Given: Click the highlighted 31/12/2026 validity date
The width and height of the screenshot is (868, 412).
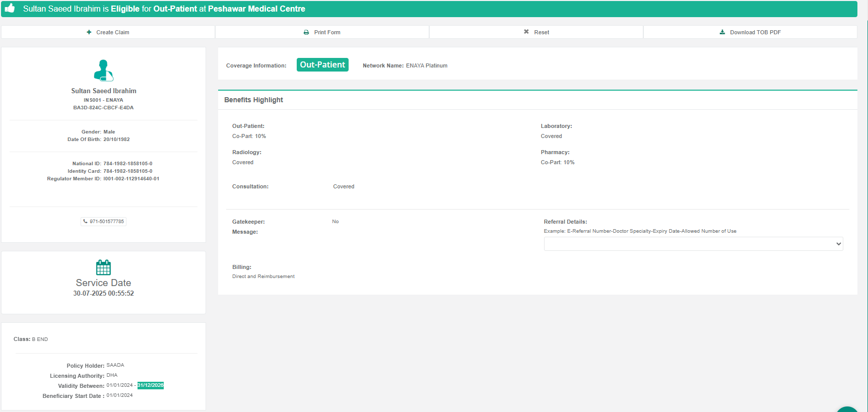Looking at the screenshot, I should pos(151,385).
